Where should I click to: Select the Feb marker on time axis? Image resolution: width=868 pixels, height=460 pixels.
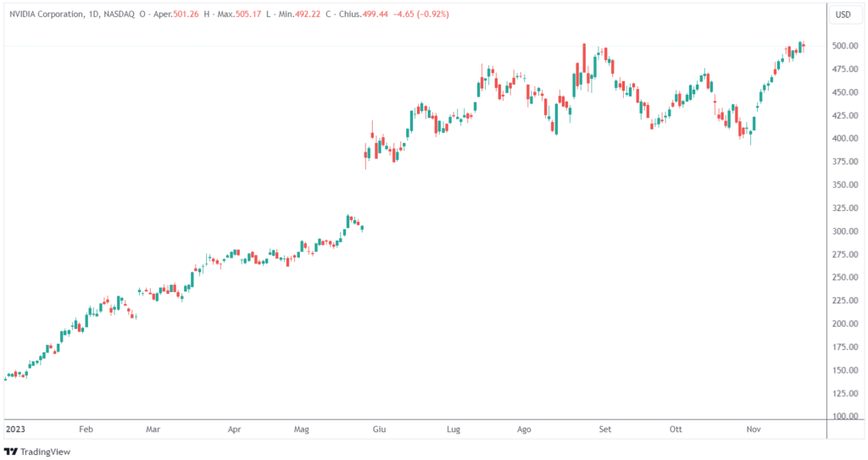pyautogui.click(x=85, y=430)
